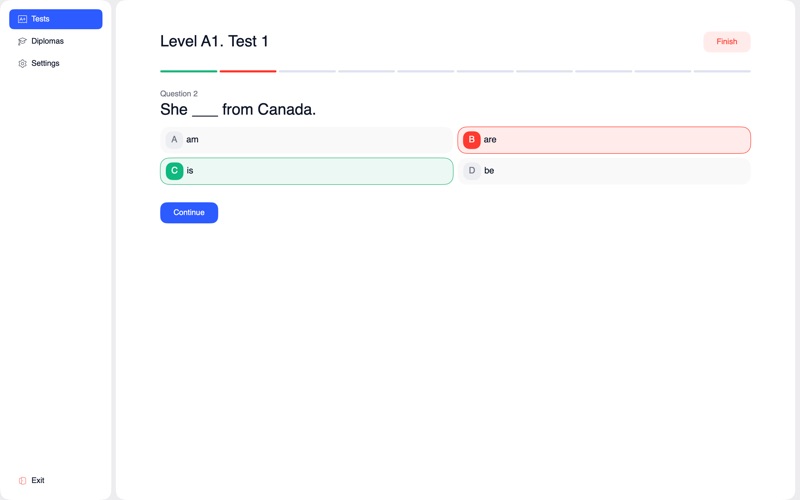
Task: Click the letter A answer badge
Action: tap(174, 140)
